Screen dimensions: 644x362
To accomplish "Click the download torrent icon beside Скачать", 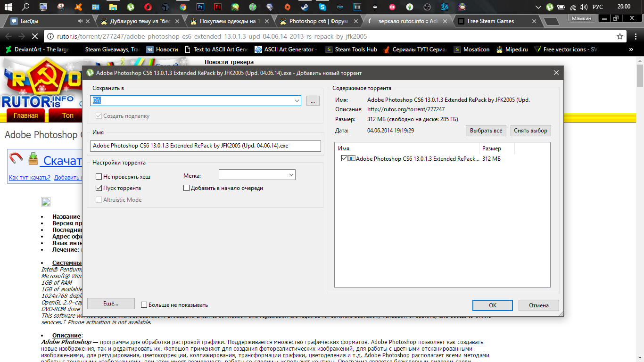I will click(33, 159).
